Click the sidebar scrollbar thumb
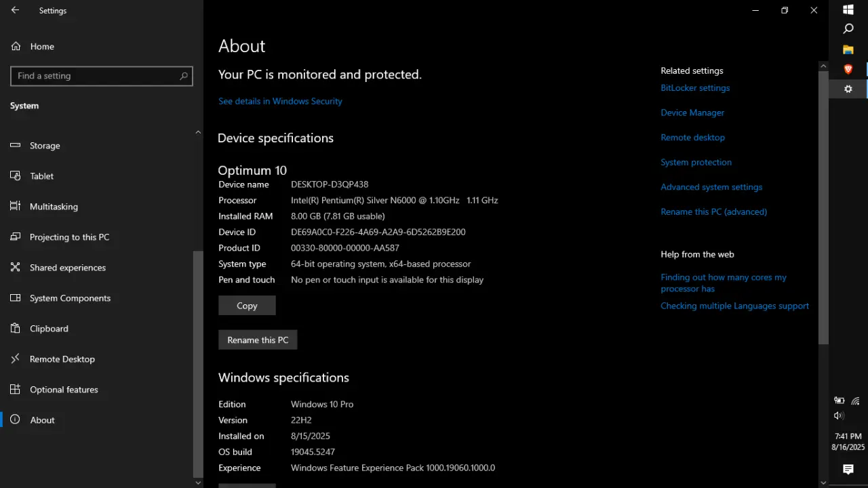The image size is (868, 488). [x=198, y=364]
